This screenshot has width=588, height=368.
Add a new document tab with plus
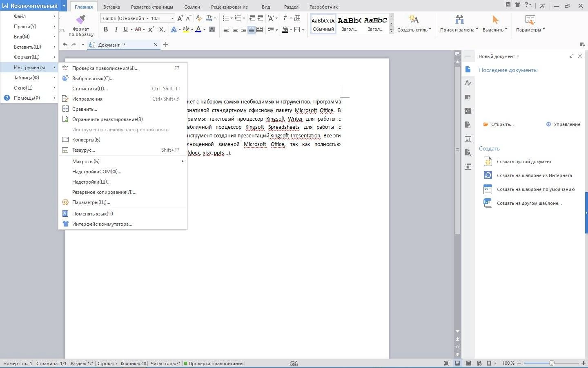coord(166,45)
